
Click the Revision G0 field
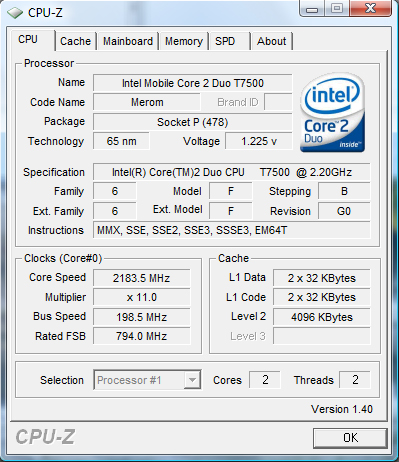pos(344,211)
